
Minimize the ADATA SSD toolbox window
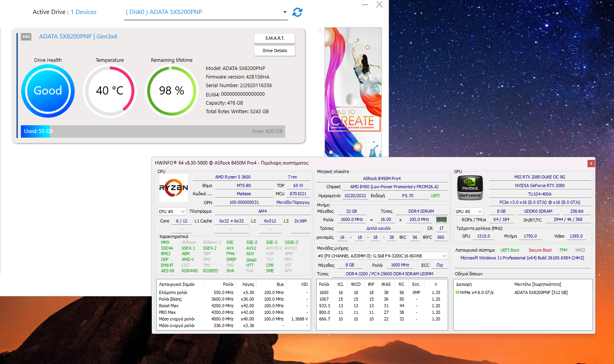[x=365, y=5]
